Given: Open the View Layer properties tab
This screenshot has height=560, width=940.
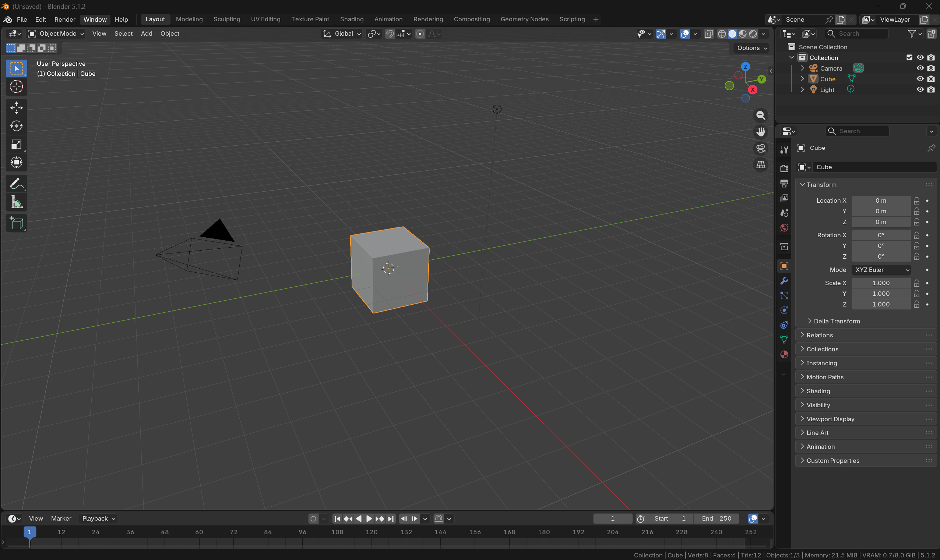Looking at the screenshot, I should click(784, 198).
